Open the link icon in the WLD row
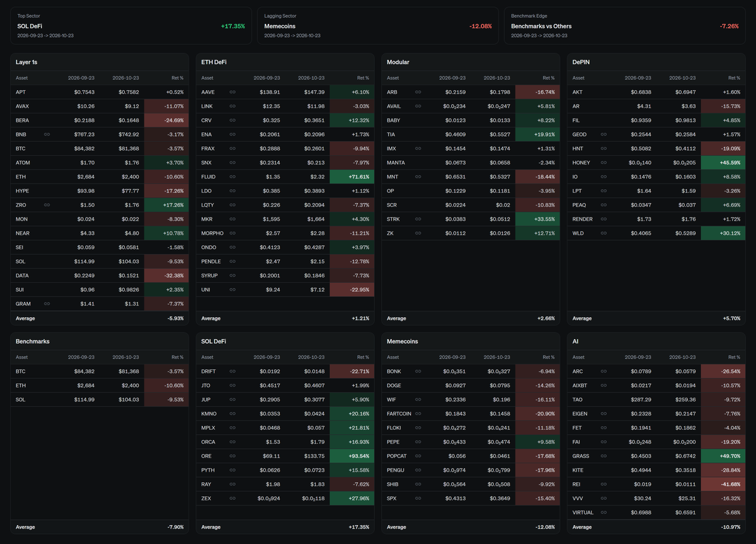756x544 pixels. (604, 233)
